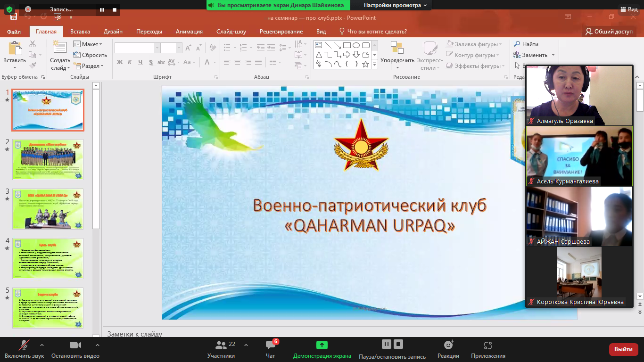Unmute microphone with the audio toggle
The height and width of the screenshot is (362, 644).
point(23,346)
